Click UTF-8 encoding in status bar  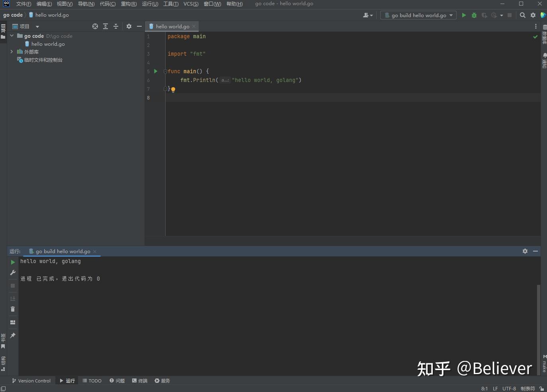coord(509,388)
